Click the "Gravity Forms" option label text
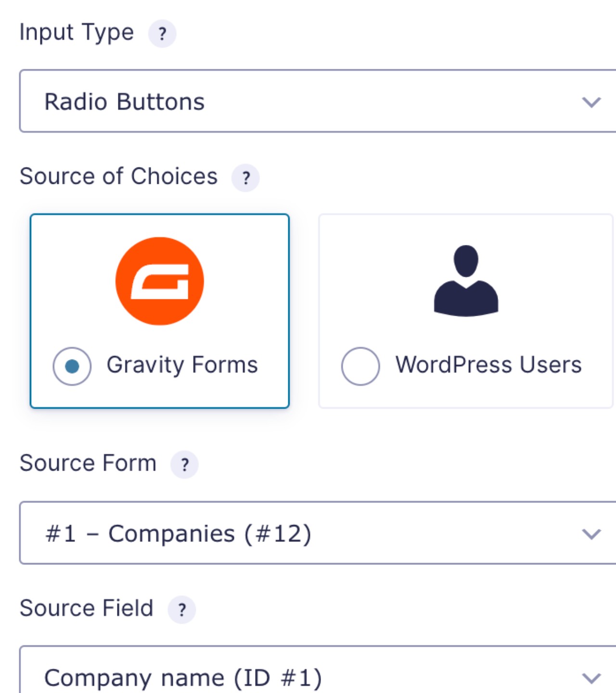This screenshot has width=616, height=693. 182,365
